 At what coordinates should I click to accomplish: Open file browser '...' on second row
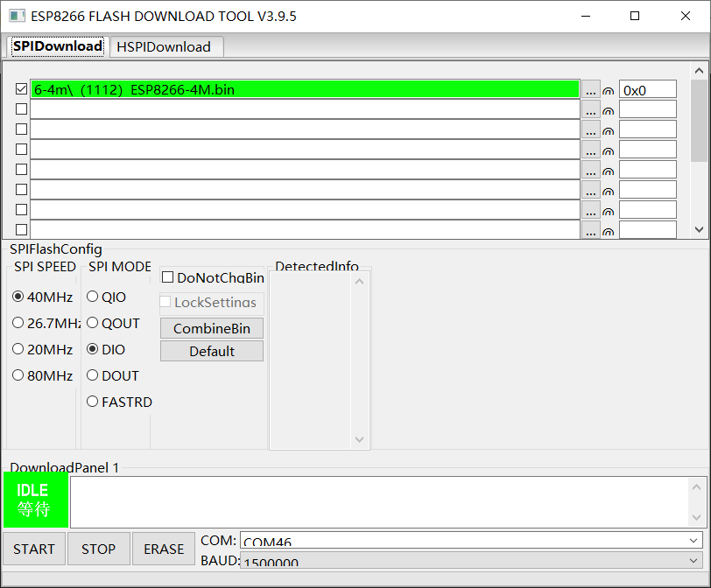[590, 109]
